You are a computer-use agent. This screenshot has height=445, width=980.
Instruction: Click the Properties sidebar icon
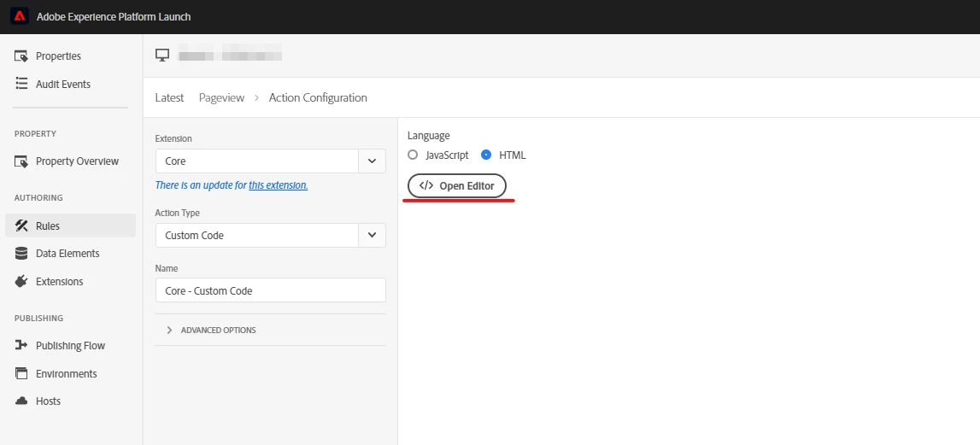pos(22,56)
